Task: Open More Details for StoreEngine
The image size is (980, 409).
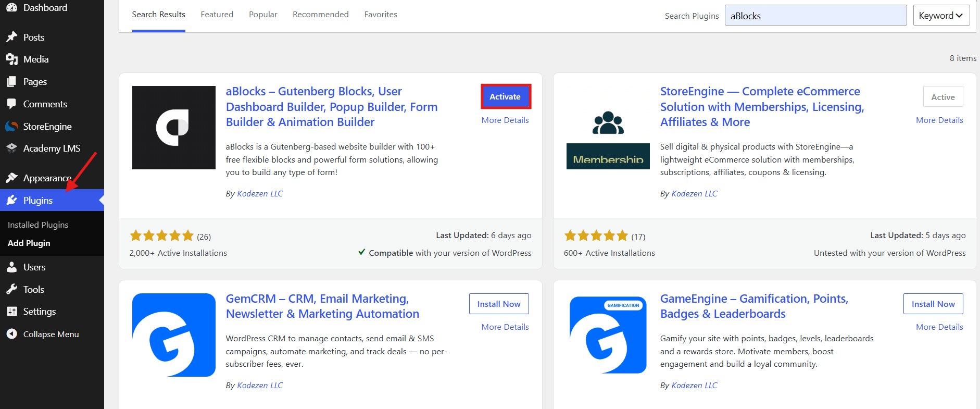Action: coord(939,120)
